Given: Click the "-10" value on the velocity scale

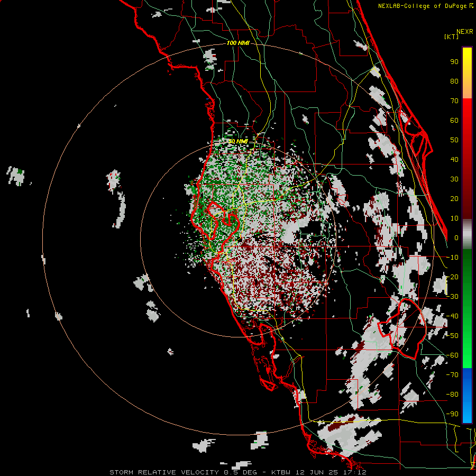Looking at the screenshot, I should (452, 258).
